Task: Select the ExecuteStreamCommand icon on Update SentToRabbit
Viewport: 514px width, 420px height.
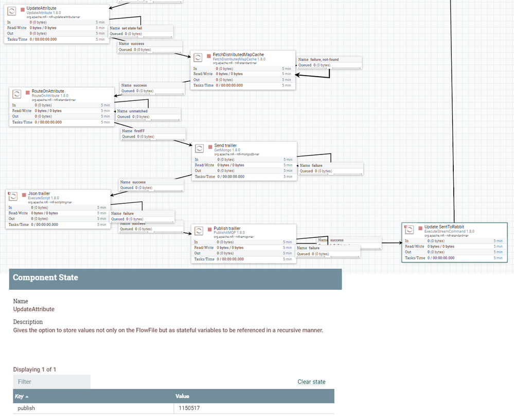Action: pos(409,230)
